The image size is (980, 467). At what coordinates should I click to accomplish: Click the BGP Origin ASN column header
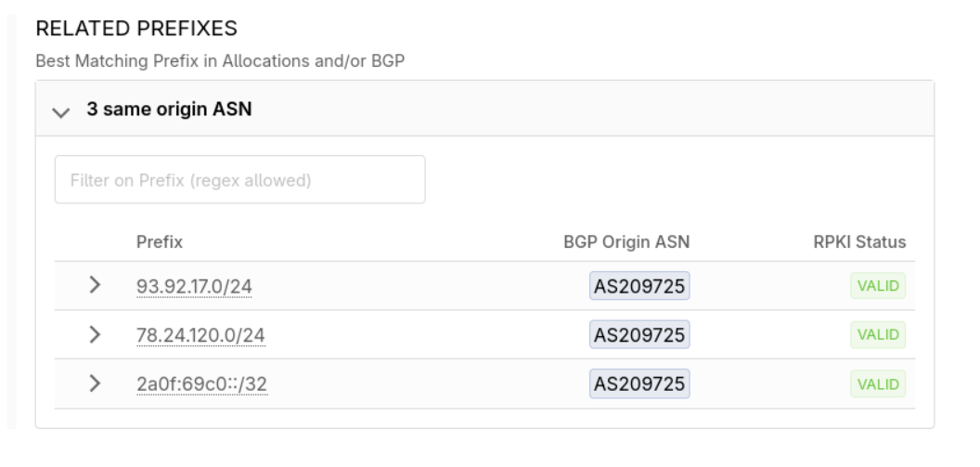(x=626, y=242)
